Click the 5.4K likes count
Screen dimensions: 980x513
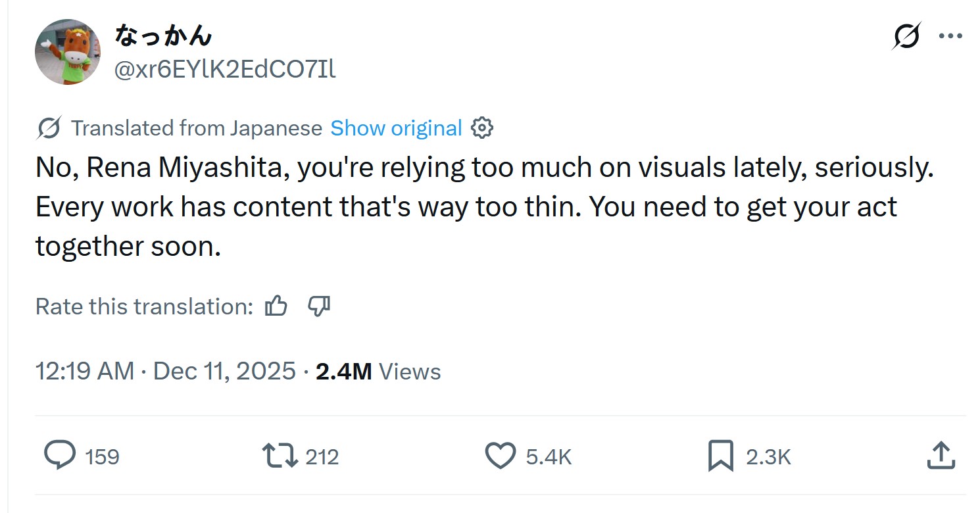[x=549, y=456]
